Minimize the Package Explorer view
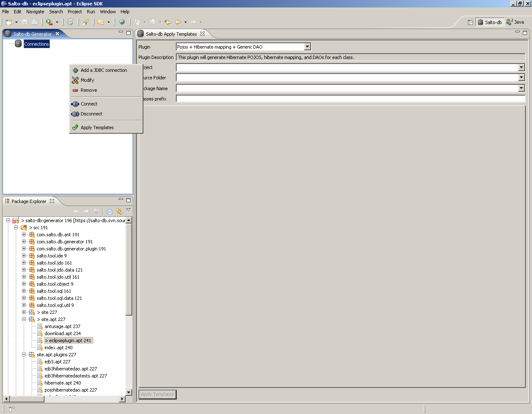Image resolution: width=532 pixels, height=414 pixels. [121, 199]
